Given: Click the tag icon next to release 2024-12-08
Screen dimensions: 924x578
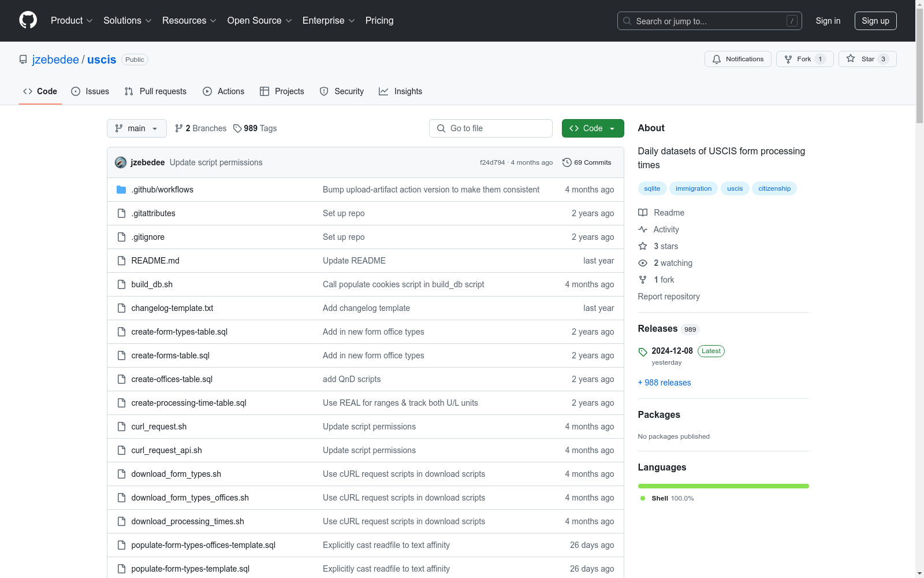Looking at the screenshot, I should click(x=643, y=351).
